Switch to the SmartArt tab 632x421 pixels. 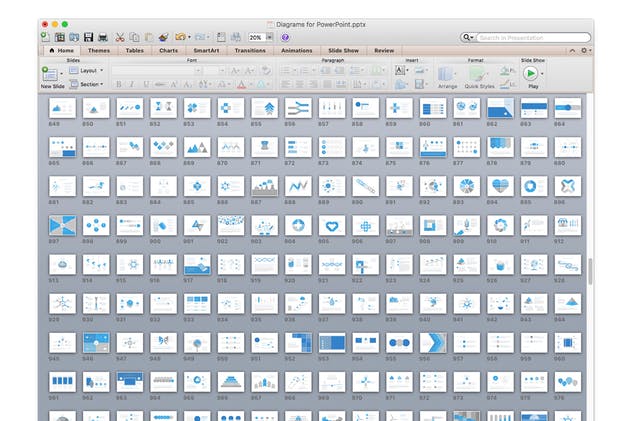[206, 50]
